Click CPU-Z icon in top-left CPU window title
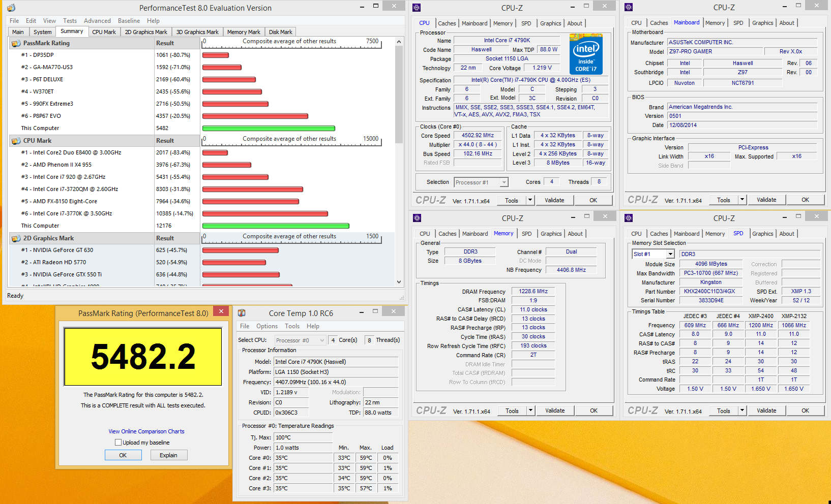This screenshot has width=831, height=504. coord(417,8)
